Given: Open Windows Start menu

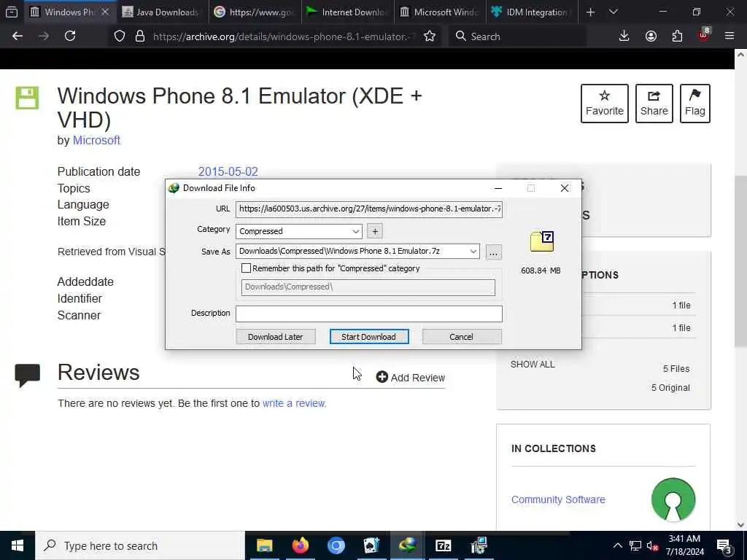Looking at the screenshot, I should click(x=18, y=545).
